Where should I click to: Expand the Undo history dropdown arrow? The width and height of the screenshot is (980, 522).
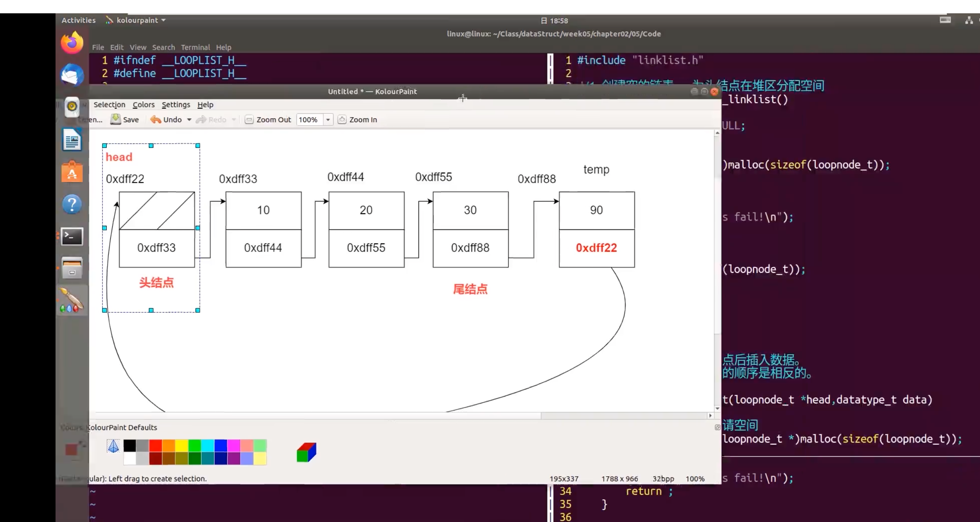click(189, 119)
